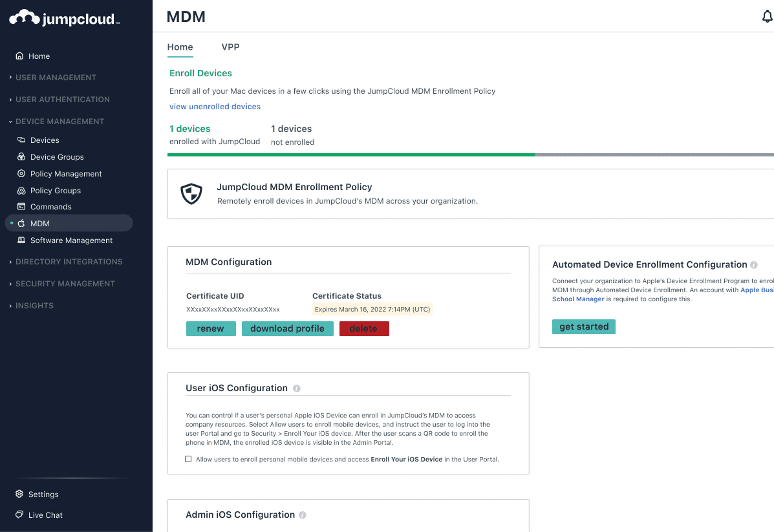Image resolution: width=774 pixels, height=532 pixels.
Task: Click Expires March 16, 2022 status badge
Action: pyautogui.click(x=372, y=310)
